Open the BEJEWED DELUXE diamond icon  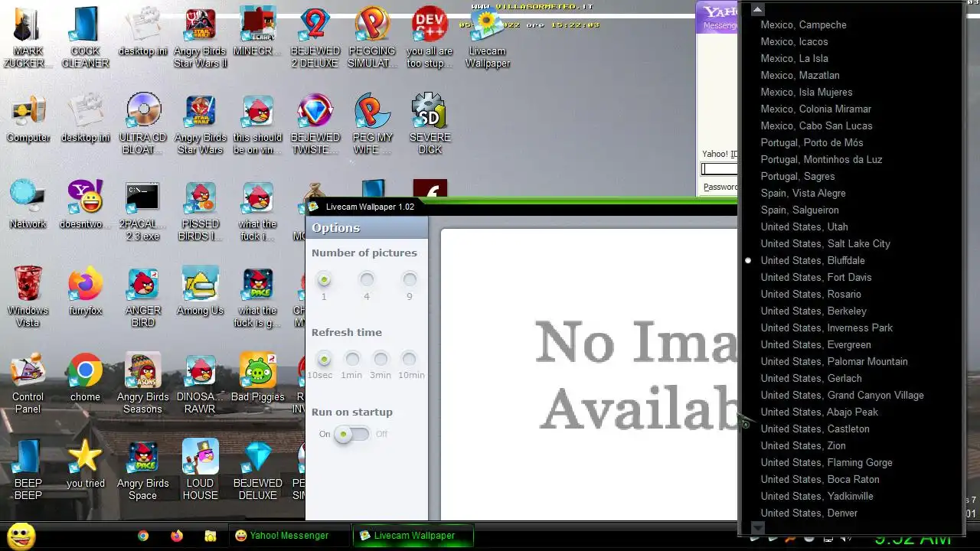pyautogui.click(x=257, y=471)
